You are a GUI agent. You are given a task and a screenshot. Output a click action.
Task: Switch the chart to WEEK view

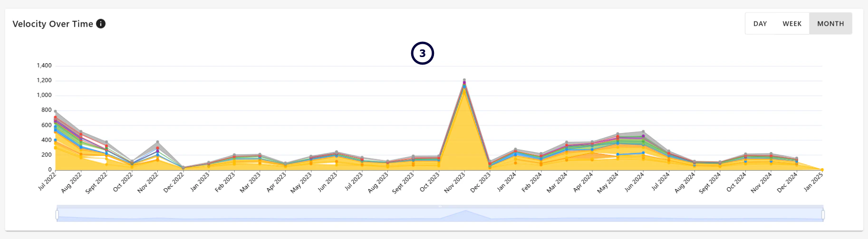[792, 24]
